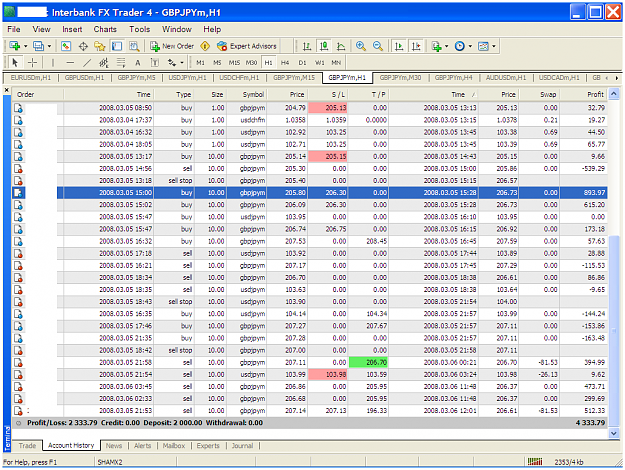Click the New Chart icon
625x470 pixels.
tap(15, 46)
